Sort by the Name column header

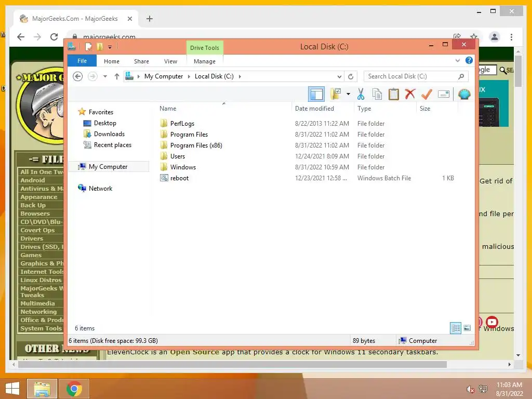click(x=223, y=108)
